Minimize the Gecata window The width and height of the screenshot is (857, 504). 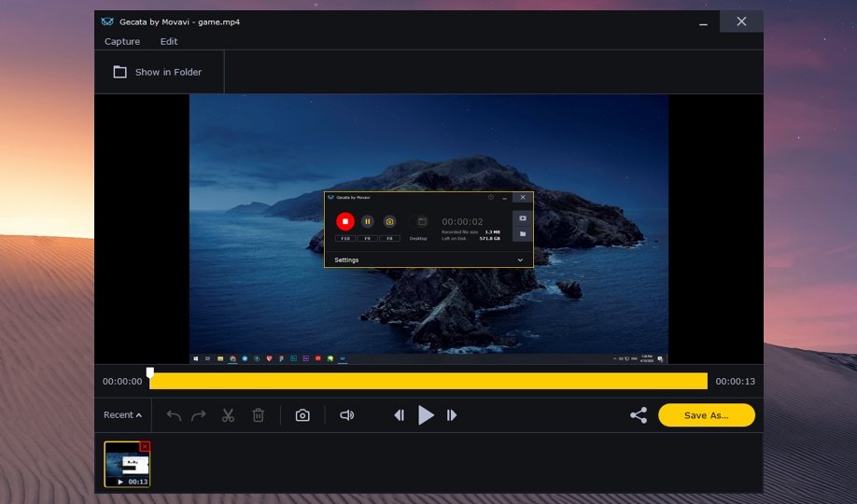tap(703, 22)
